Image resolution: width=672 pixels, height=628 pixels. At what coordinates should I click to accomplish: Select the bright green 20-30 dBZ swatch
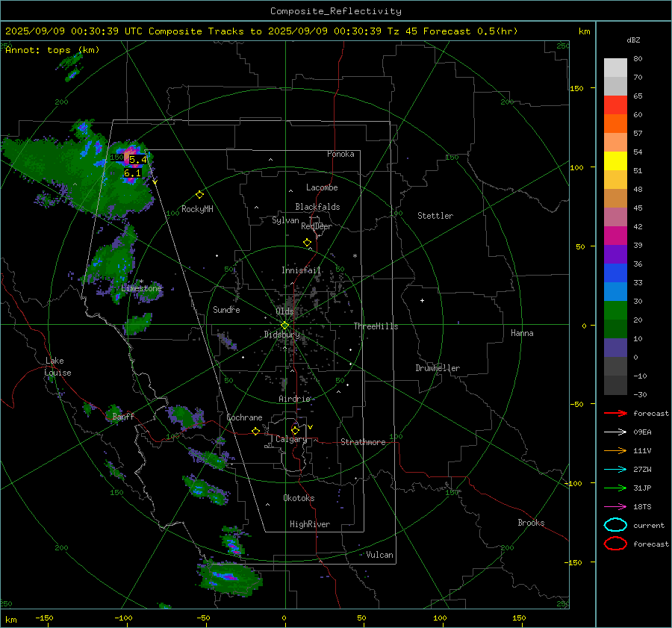(x=615, y=311)
